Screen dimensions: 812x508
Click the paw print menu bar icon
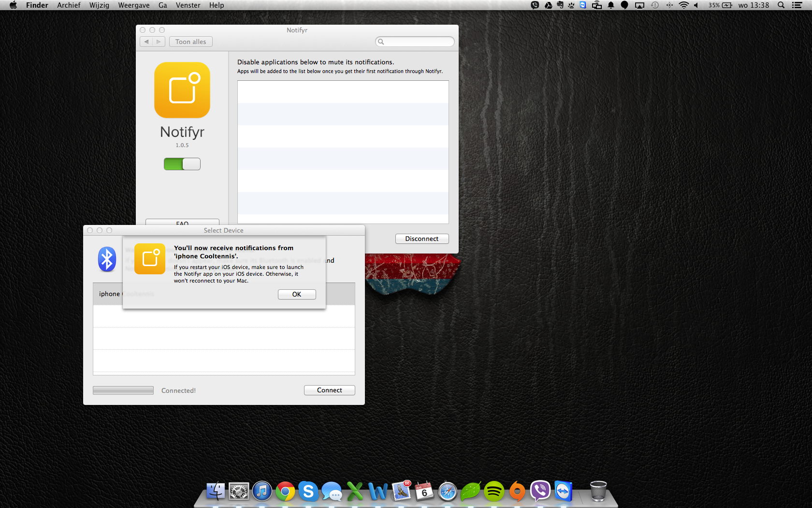[x=571, y=5]
